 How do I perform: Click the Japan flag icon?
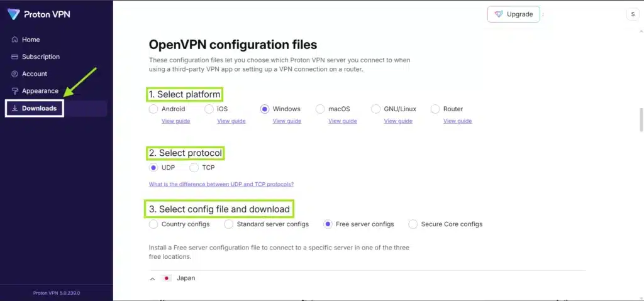click(166, 278)
